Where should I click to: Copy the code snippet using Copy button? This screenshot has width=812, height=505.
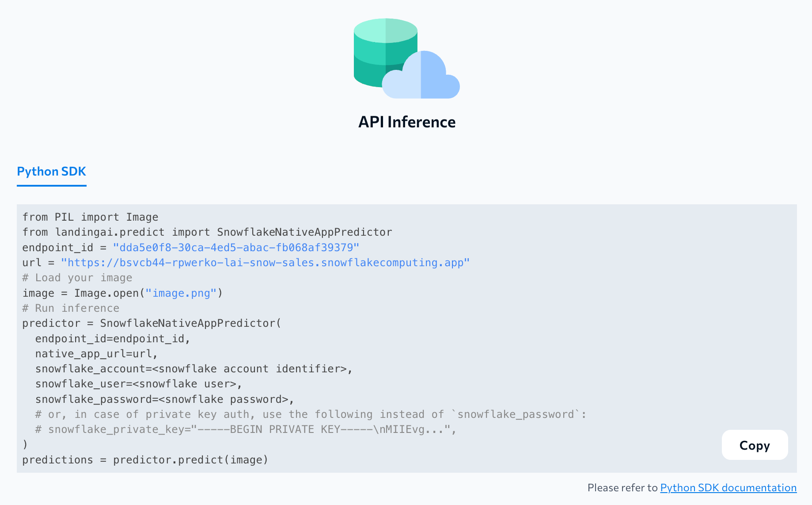coord(754,445)
